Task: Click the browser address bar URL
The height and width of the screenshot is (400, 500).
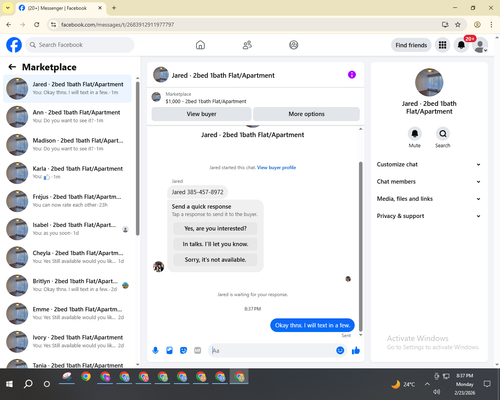Action: pyautogui.click(x=117, y=25)
